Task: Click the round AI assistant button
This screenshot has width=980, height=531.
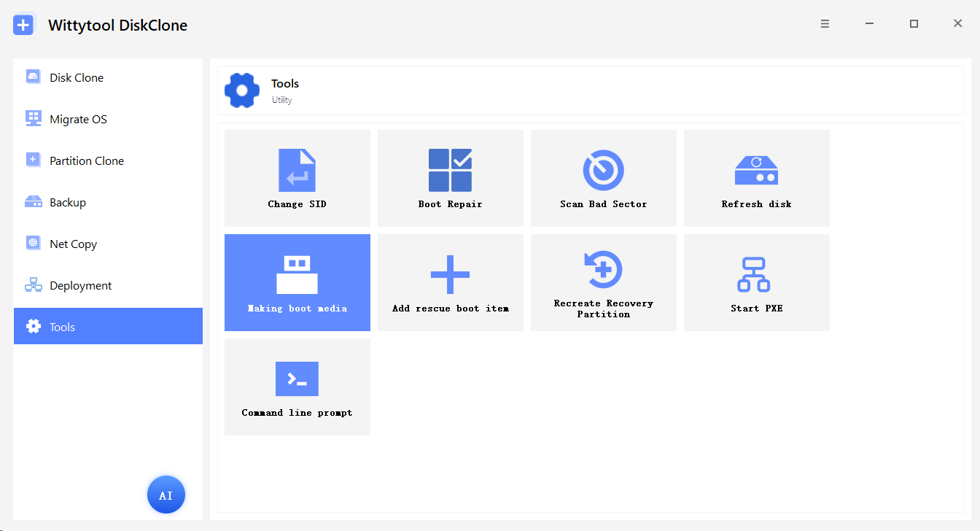Action: pyautogui.click(x=166, y=495)
